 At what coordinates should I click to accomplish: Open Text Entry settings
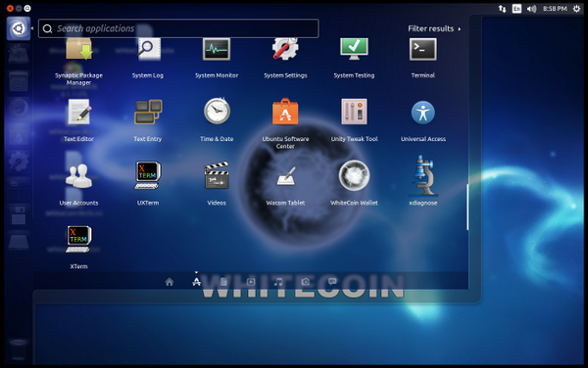coord(148,112)
